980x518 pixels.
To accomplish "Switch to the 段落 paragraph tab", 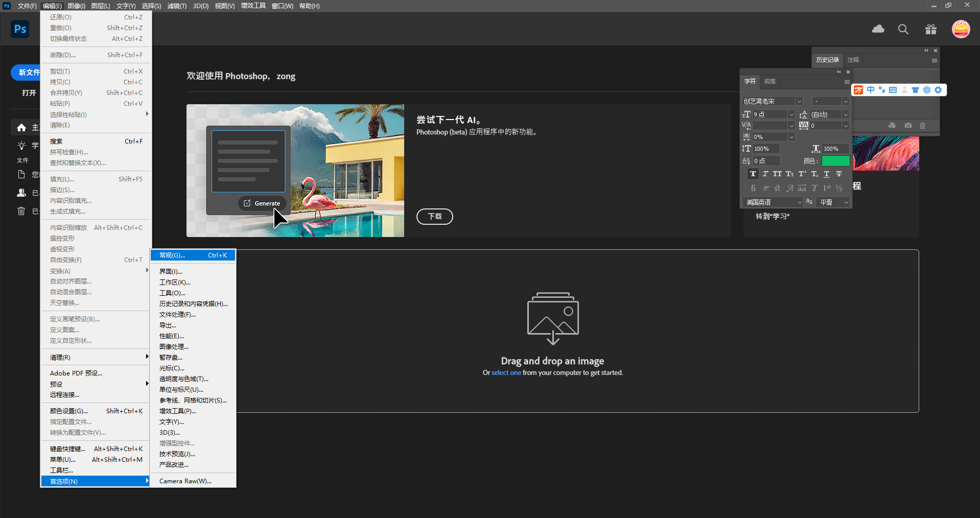I will (770, 82).
